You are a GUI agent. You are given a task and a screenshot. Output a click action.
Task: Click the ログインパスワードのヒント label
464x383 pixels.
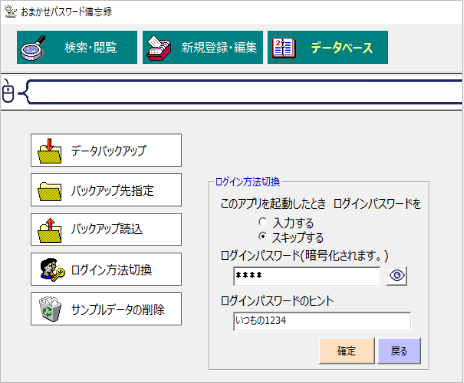coord(277,301)
